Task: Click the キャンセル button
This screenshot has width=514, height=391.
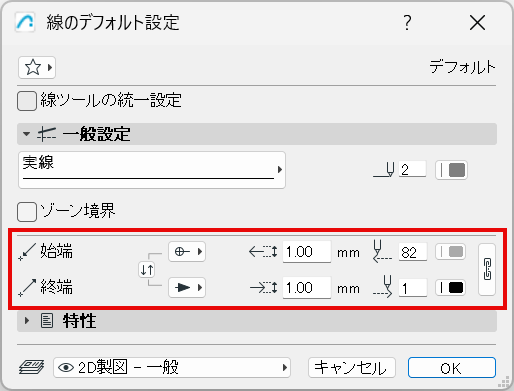Action: tap(352, 368)
